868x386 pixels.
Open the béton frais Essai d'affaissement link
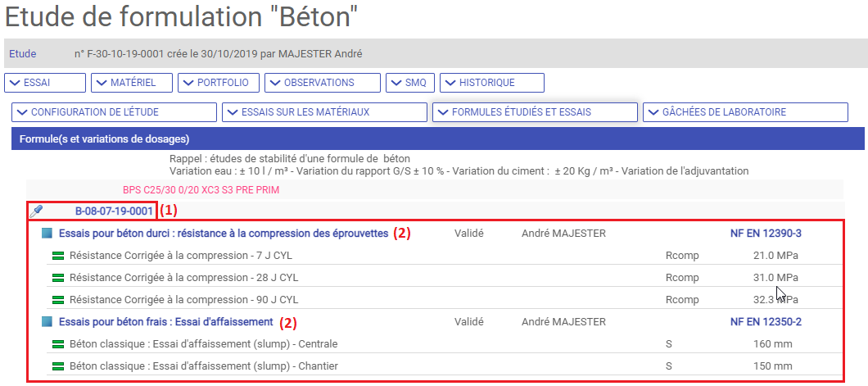tap(166, 322)
